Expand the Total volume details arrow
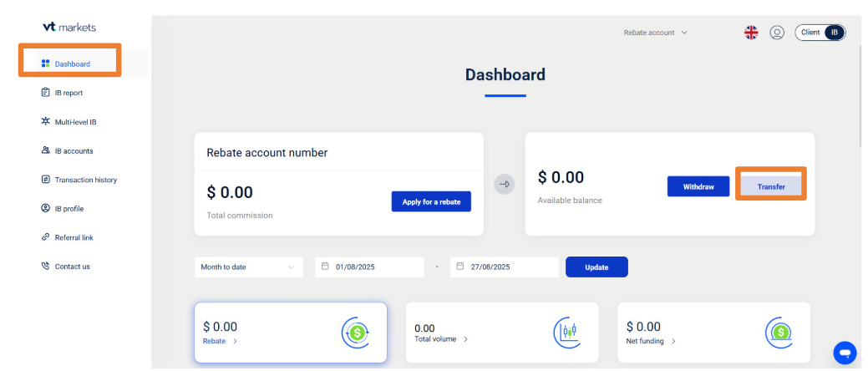Screen dimensions: 868x371 (x=465, y=339)
